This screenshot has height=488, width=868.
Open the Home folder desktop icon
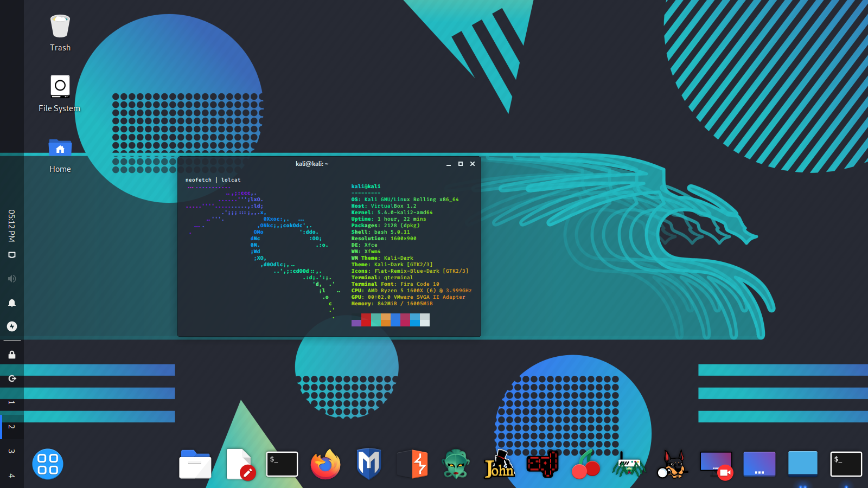point(60,147)
